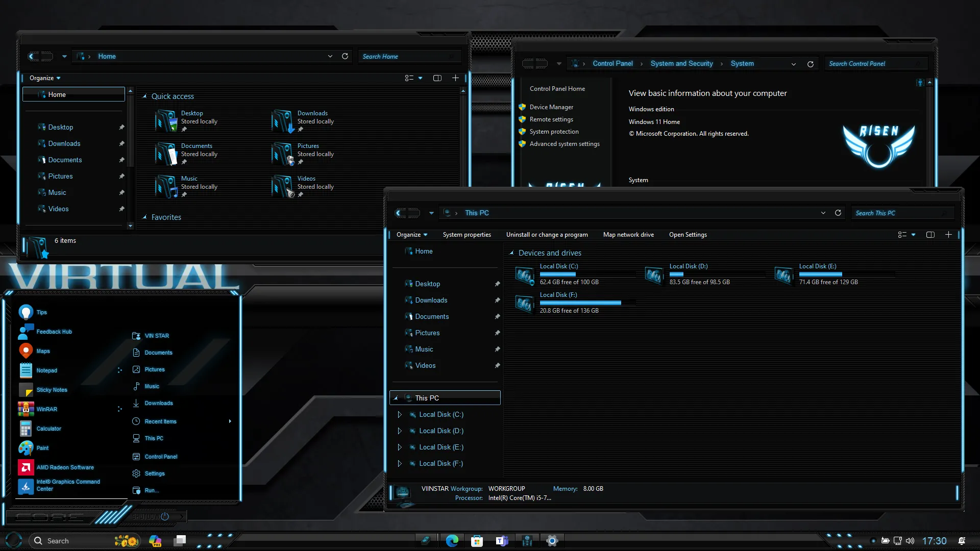Click Open Settings in This PC toolbar
The width and height of the screenshot is (980, 551).
coord(688,235)
